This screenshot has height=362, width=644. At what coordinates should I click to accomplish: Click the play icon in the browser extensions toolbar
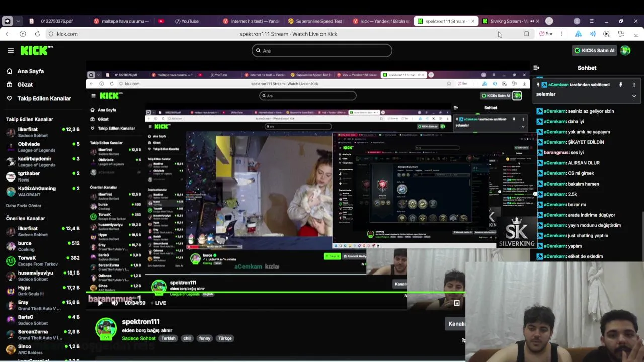(x=607, y=34)
